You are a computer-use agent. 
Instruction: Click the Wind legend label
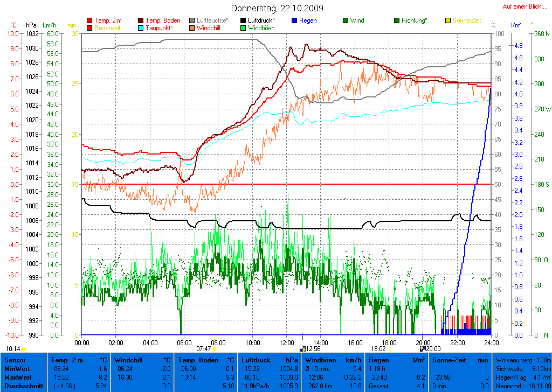tap(357, 20)
